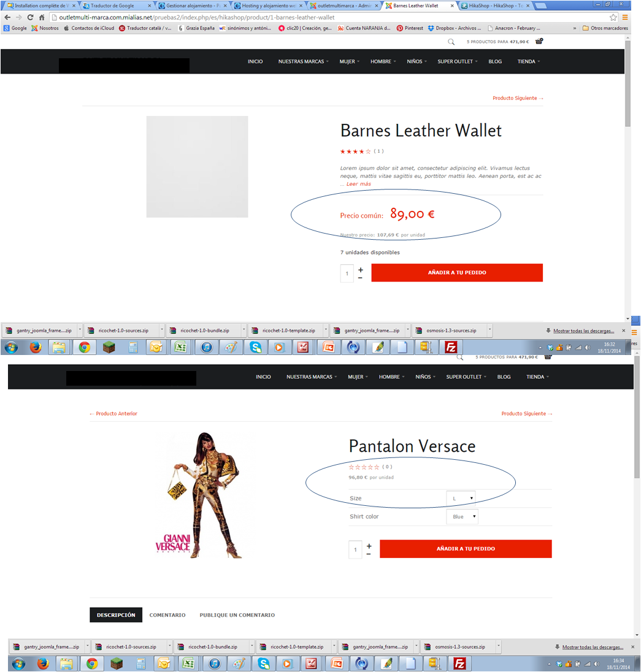This screenshot has width=641, height=672.
Task: Select the DESCRIPCIÓN tab
Action: [116, 615]
